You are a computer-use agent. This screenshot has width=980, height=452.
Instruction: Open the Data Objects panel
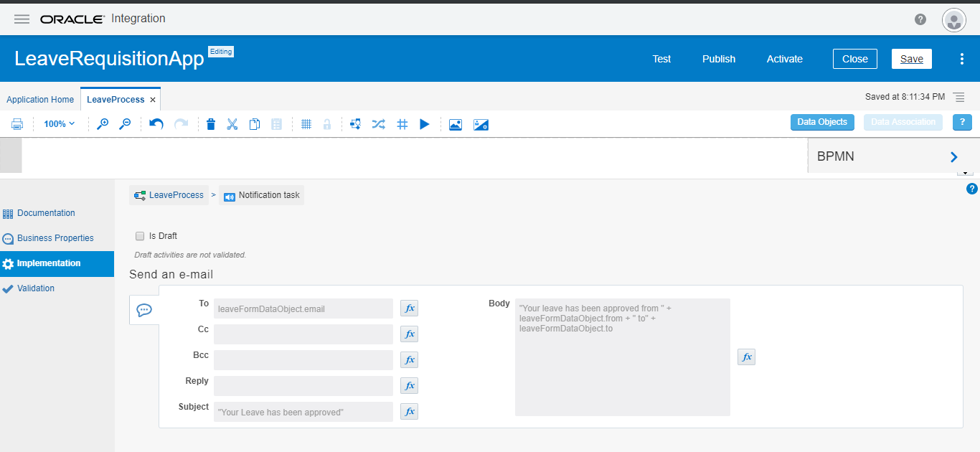[823, 122]
